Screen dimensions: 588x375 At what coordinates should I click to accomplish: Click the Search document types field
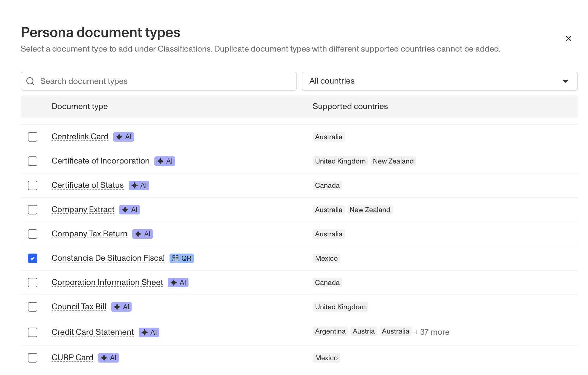click(166, 81)
